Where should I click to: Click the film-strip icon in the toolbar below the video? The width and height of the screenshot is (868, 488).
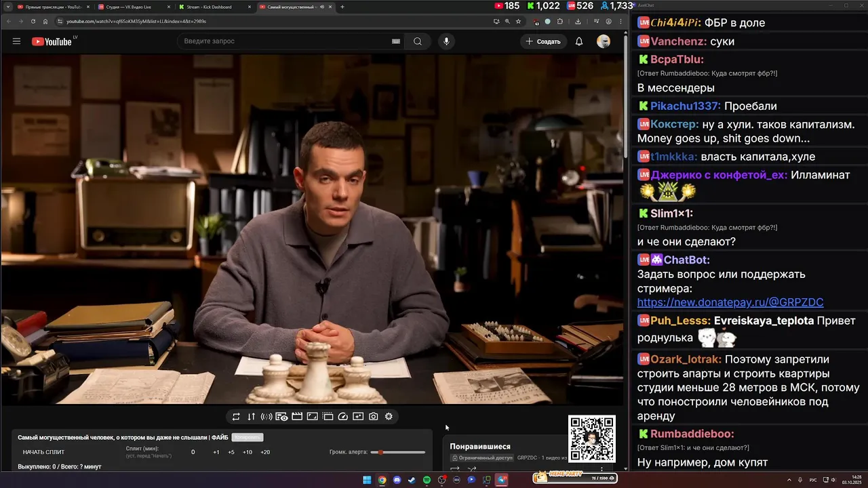(328, 417)
